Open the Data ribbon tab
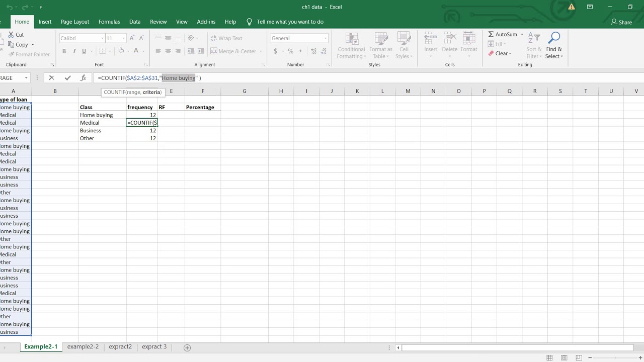Image resolution: width=644 pixels, height=362 pixels. 135,22
